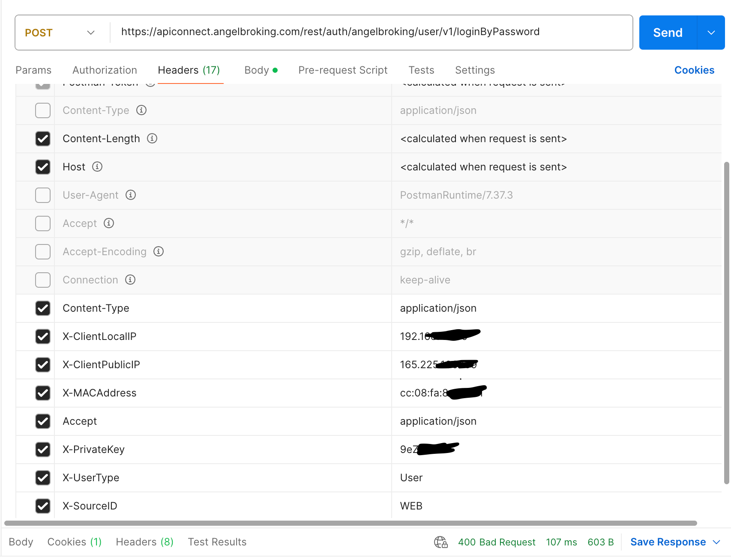Open the Send button options arrow

tap(711, 33)
